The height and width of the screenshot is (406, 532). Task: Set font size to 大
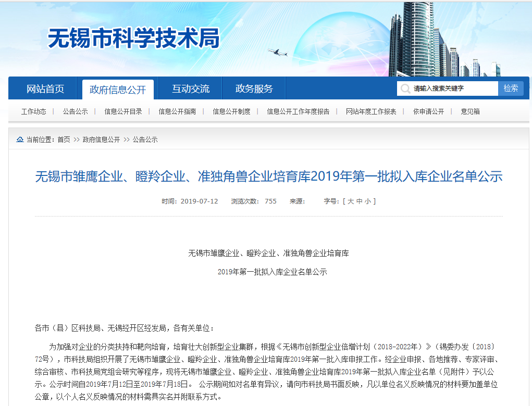click(351, 201)
